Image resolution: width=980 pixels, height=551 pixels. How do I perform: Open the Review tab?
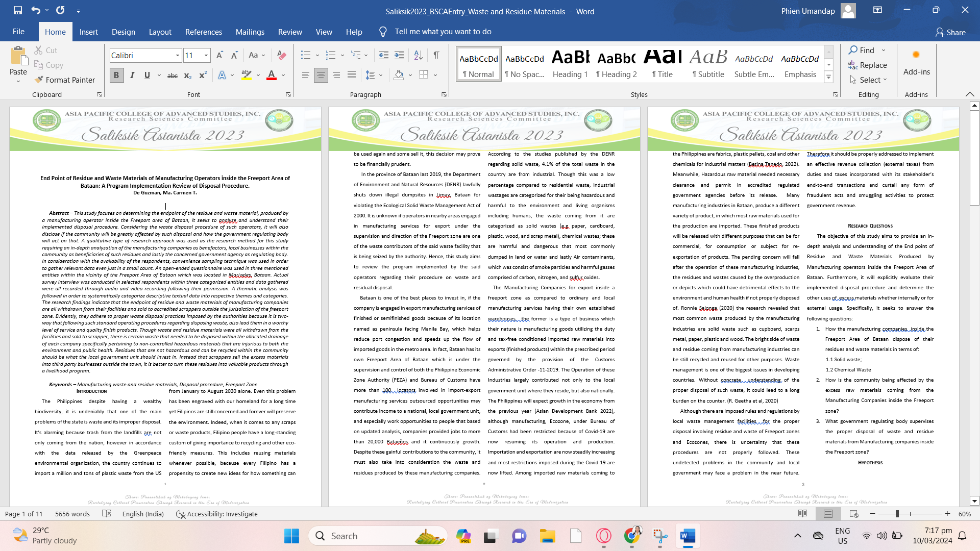click(290, 32)
